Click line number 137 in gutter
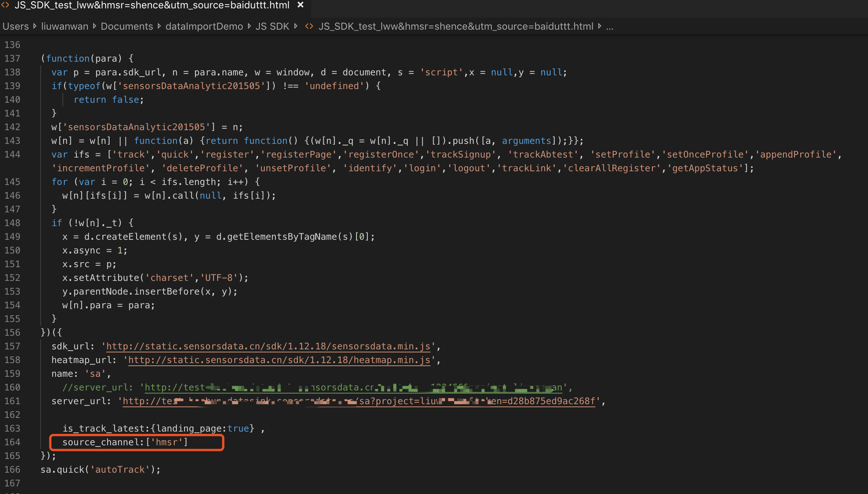Screen dimensions: 868x494 pyautogui.click(x=13, y=59)
